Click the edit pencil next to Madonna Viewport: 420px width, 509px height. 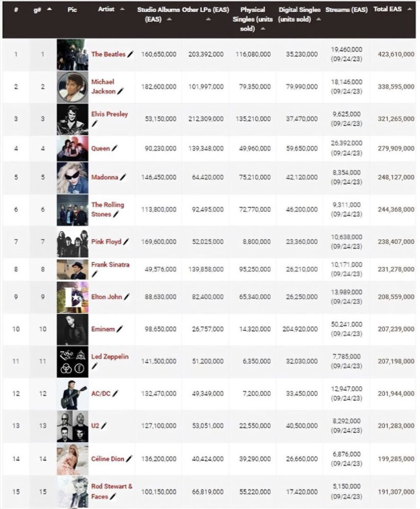coord(123,177)
